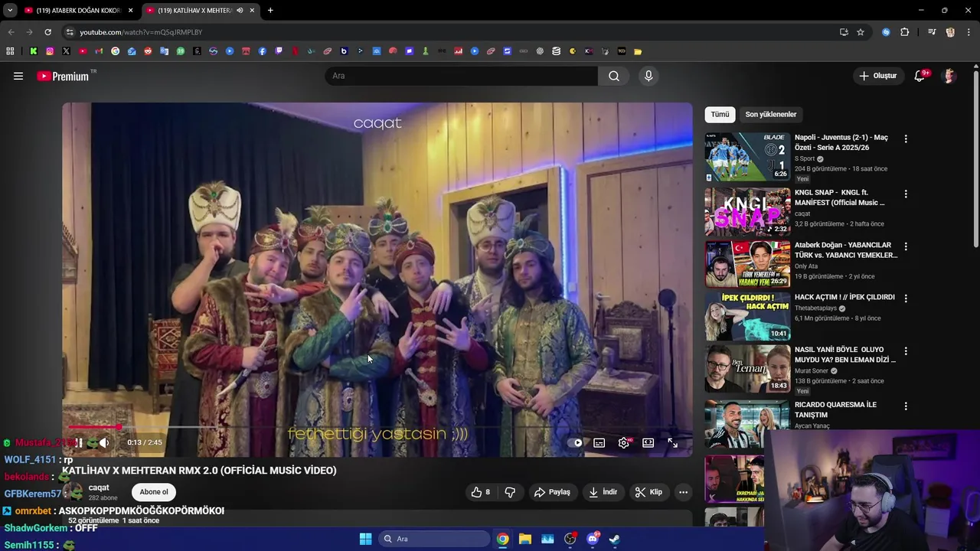Open the X (Twitter) bookmark
Viewport: 980px width, 551px height.
tap(66, 51)
